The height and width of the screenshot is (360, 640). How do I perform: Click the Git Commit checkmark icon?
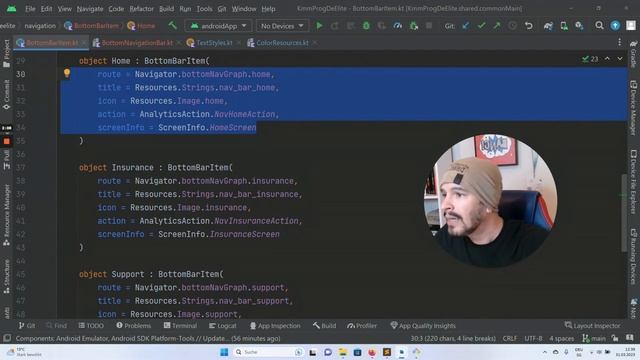tap(481, 26)
